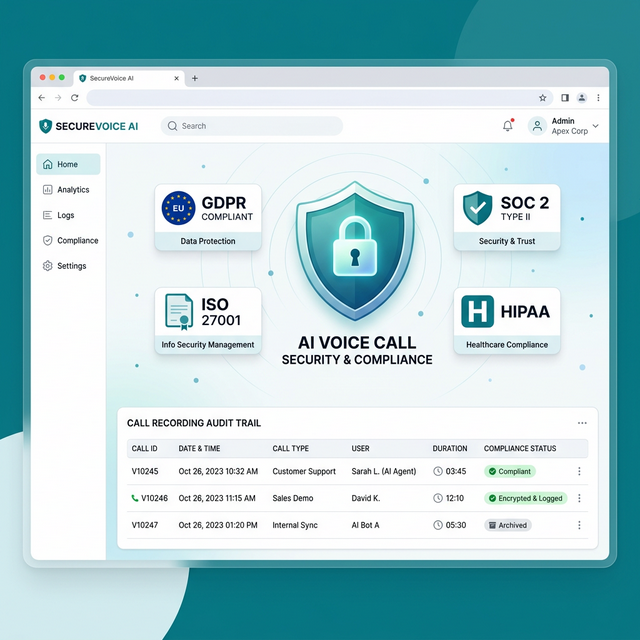Viewport: 640px width, 640px height.
Task: Click the Search field
Action: click(x=252, y=126)
